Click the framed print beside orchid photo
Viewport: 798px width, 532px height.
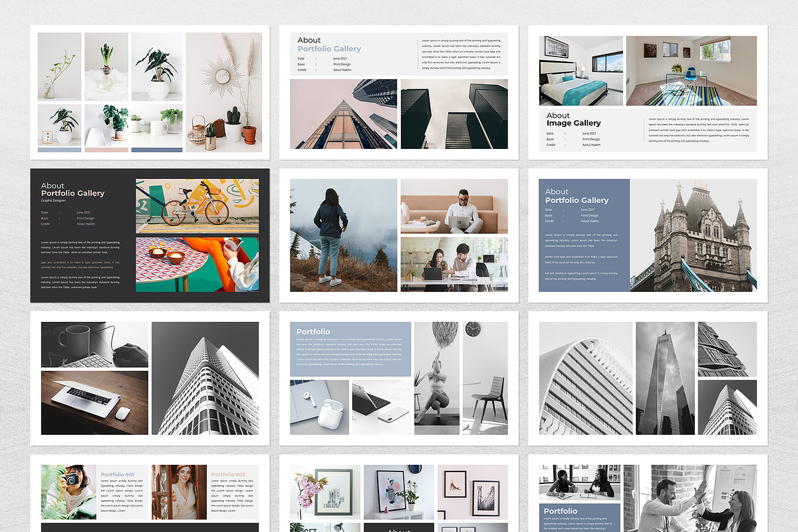pyautogui.click(x=325, y=492)
